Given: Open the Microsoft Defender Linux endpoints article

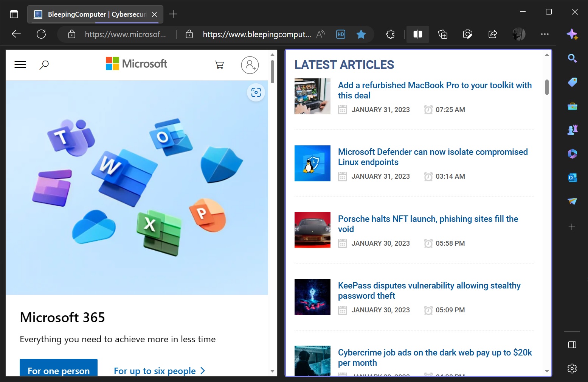Looking at the screenshot, I should [433, 157].
